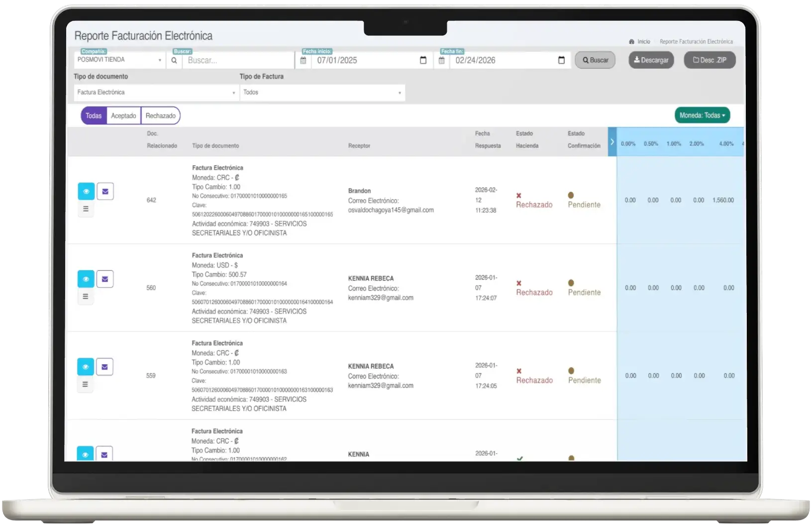The width and height of the screenshot is (812, 527).
Task: Click the Fecha fin date 02/24/2026
Action: click(x=475, y=60)
